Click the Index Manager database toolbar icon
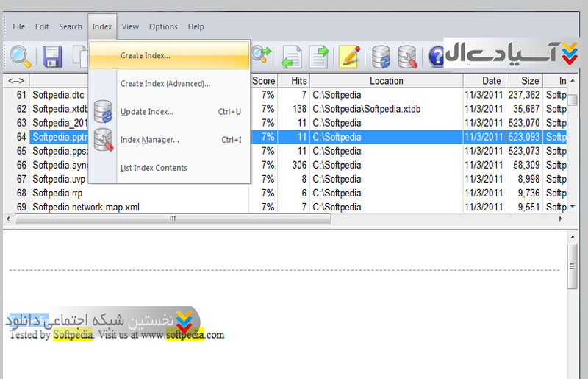Image resolution: width=588 pixels, height=379 pixels. 407,57
